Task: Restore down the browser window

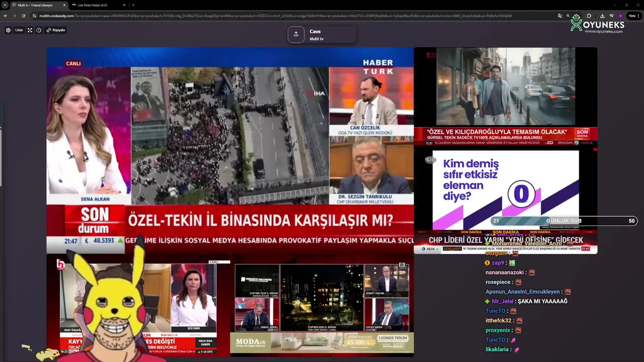Action: 626,5
